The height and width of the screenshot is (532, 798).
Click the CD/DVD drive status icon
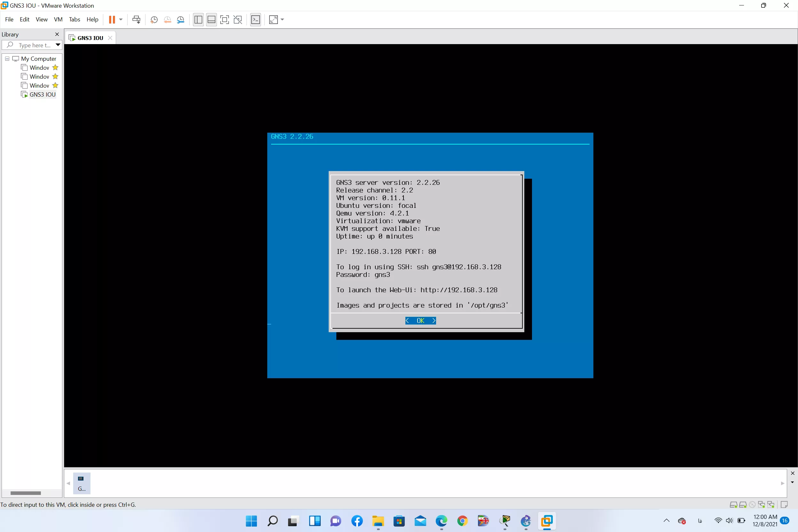pos(752,505)
